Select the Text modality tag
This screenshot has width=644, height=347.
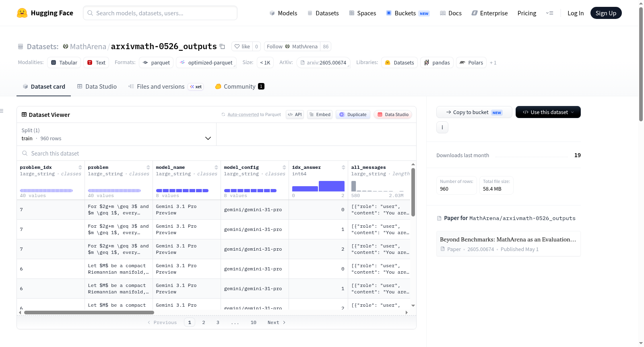pyautogui.click(x=96, y=62)
